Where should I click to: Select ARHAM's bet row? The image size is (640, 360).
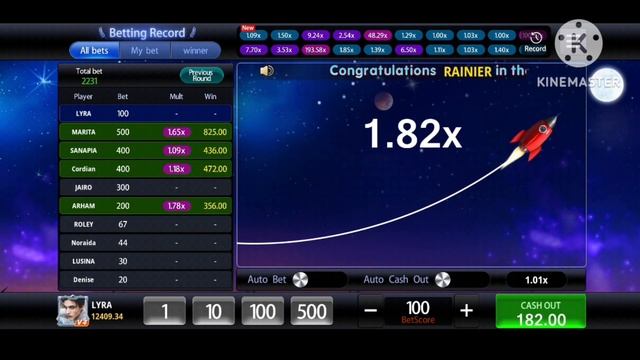pos(146,206)
